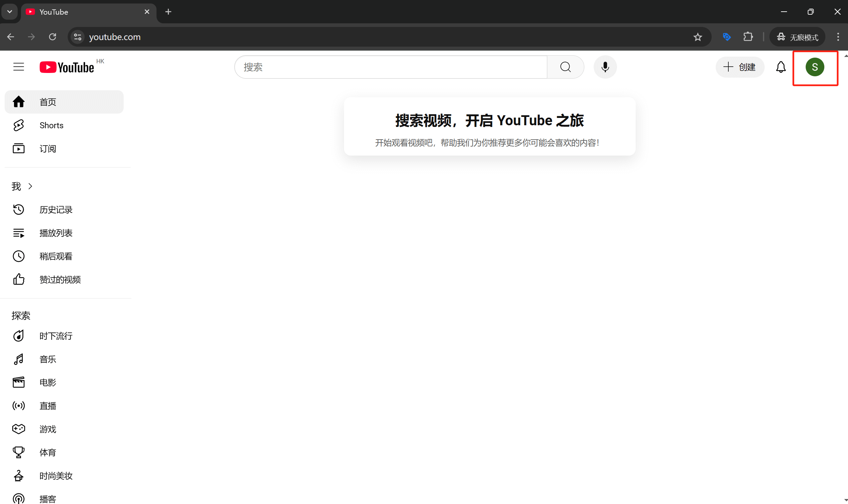Start voice search with the microphone icon
The image size is (848, 504).
point(605,67)
